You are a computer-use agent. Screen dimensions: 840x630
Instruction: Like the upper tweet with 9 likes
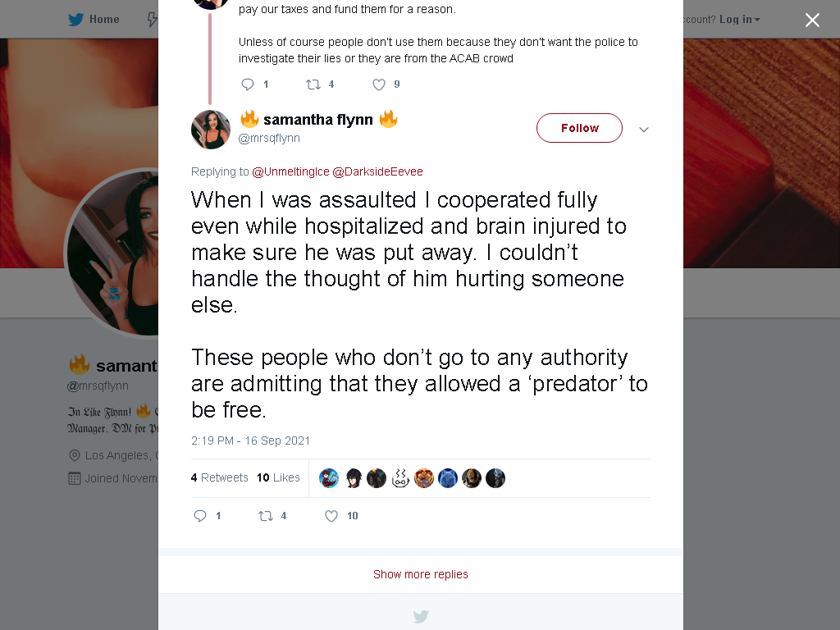coord(379,84)
